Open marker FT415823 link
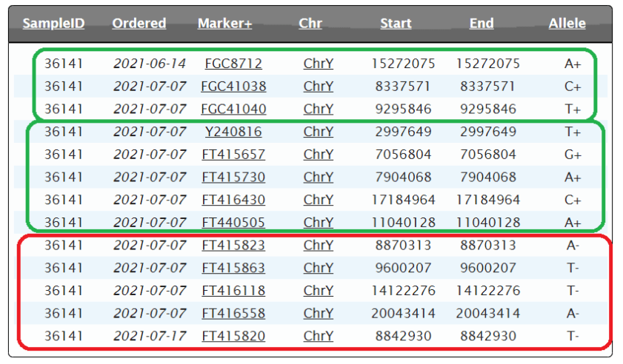The width and height of the screenshot is (623, 364). coord(233,246)
